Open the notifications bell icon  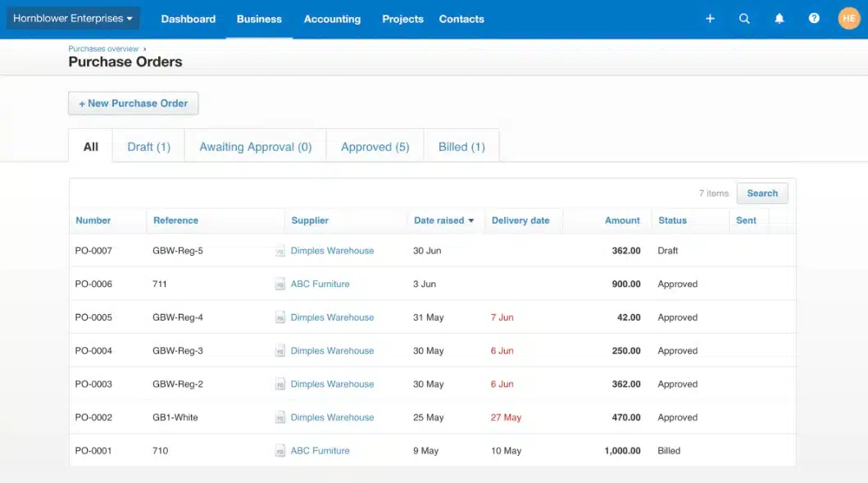click(x=779, y=18)
